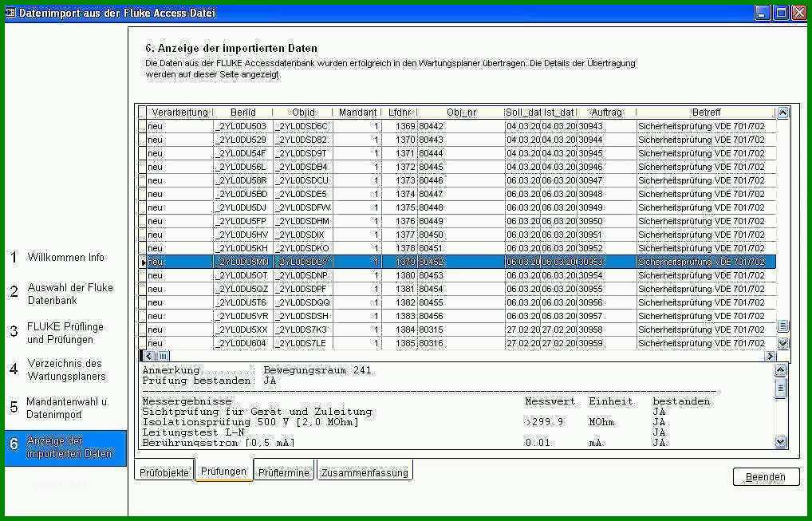Click cell _2YL0DU503 in Berild column
812x521 pixels.
point(242,126)
